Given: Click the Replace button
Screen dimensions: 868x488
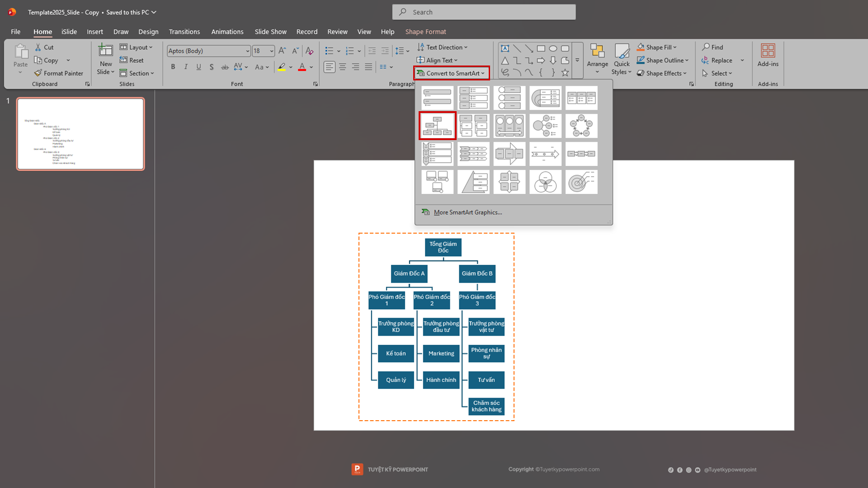Looking at the screenshot, I should coord(717,60).
